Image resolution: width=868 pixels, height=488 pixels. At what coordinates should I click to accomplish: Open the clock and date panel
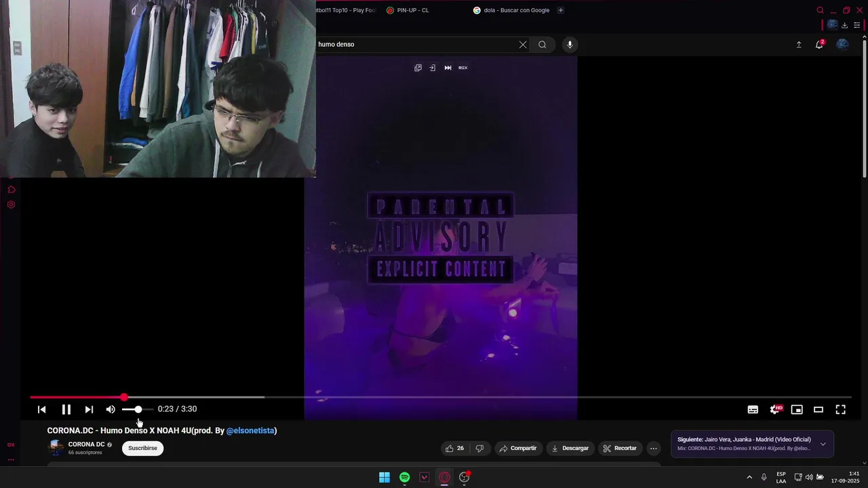[x=846, y=477]
